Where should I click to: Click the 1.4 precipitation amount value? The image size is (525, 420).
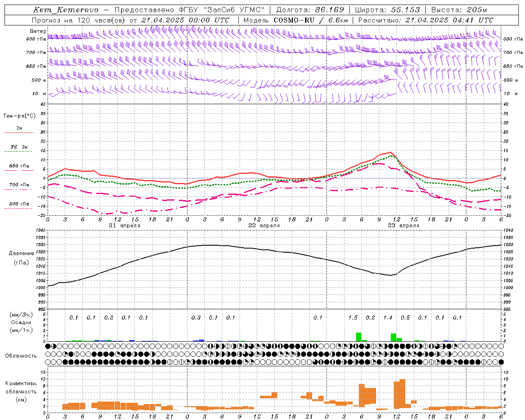click(x=388, y=317)
